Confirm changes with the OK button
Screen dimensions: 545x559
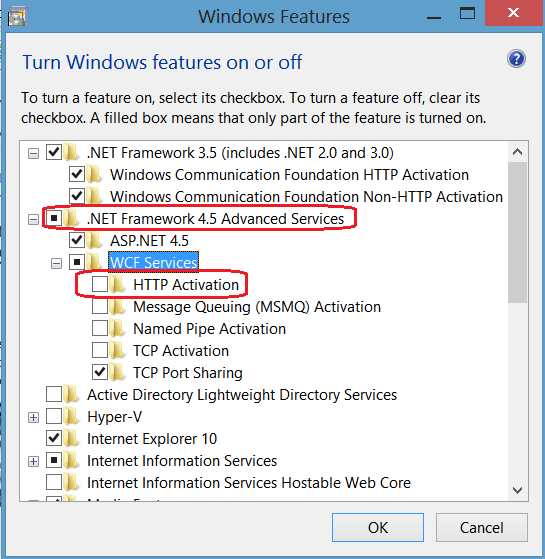click(378, 528)
